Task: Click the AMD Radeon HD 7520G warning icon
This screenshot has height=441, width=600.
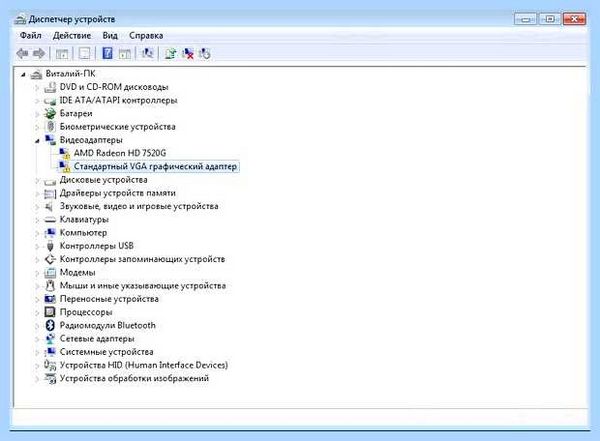Action: pos(64,153)
